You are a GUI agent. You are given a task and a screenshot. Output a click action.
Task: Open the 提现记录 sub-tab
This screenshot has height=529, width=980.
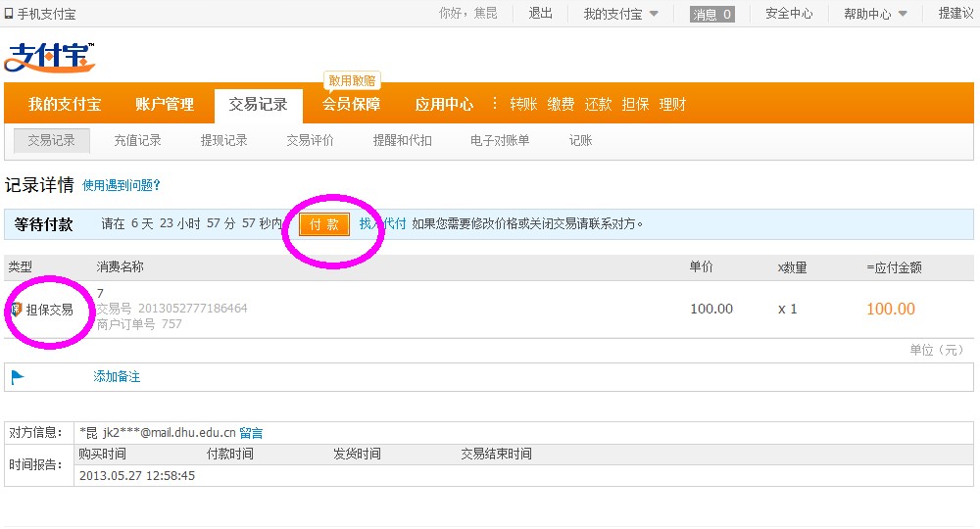click(223, 140)
